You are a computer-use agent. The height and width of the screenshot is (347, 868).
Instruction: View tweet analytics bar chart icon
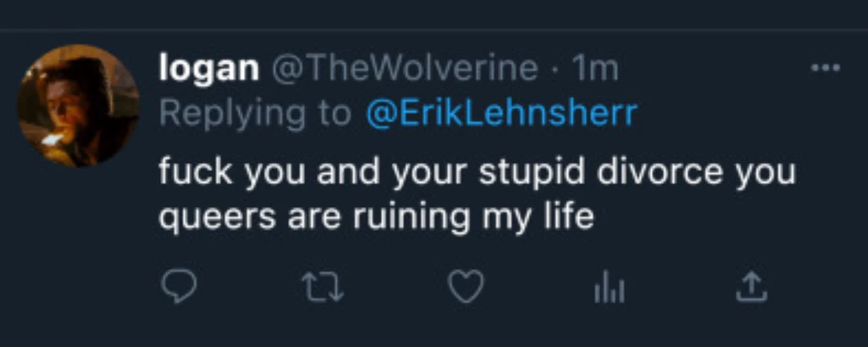pyautogui.click(x=609, y=289)
